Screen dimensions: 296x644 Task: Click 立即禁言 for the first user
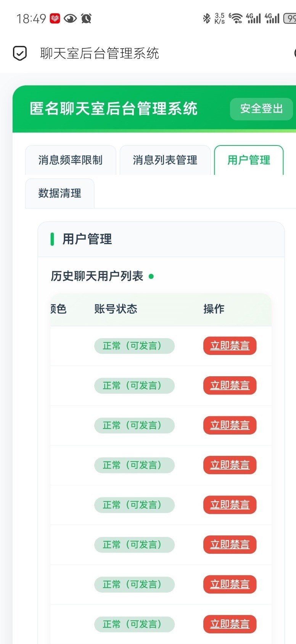[x=230, y=346]
